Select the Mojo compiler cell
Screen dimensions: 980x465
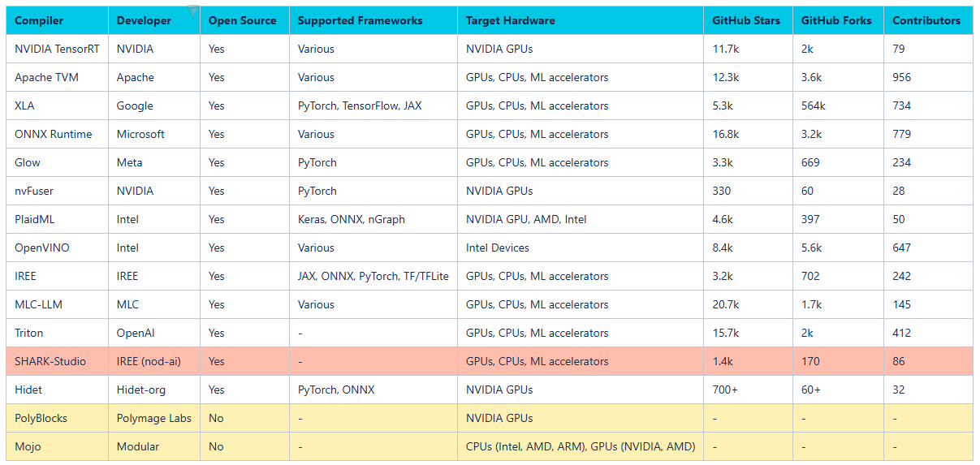57,446
